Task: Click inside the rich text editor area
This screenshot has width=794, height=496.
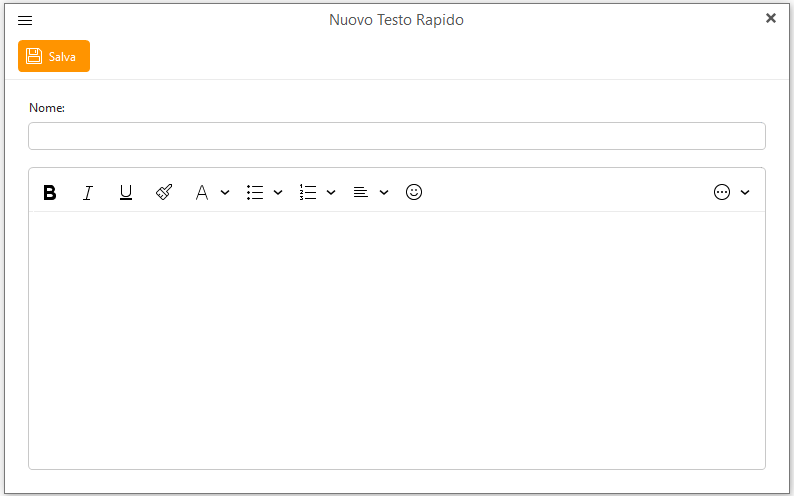Action: (x=396, y=340)
